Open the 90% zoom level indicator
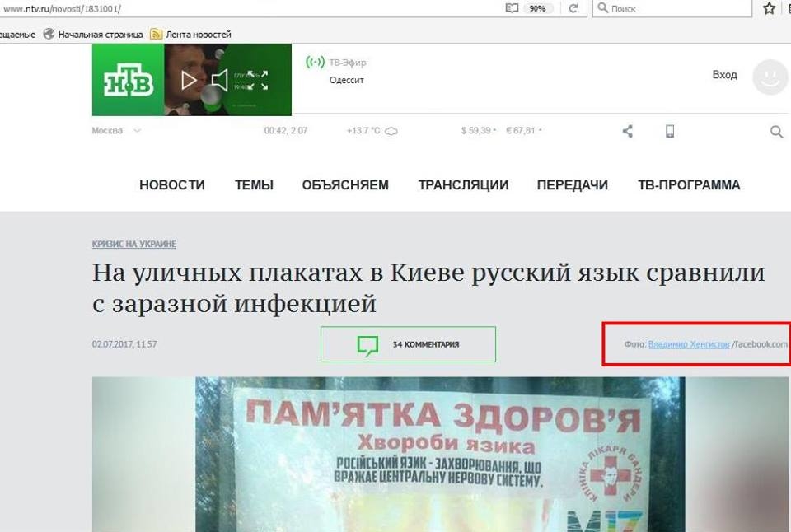The width and height of the screenshot is (791, 532). pos(537,8)
